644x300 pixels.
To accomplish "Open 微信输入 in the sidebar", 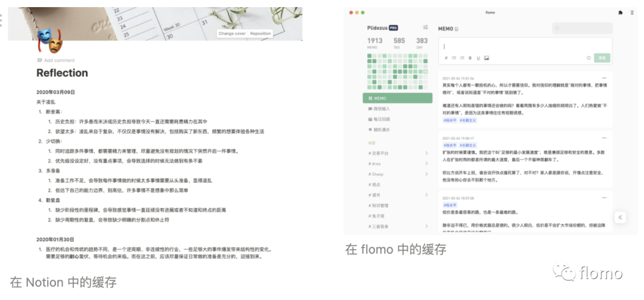I will point(379,109).
